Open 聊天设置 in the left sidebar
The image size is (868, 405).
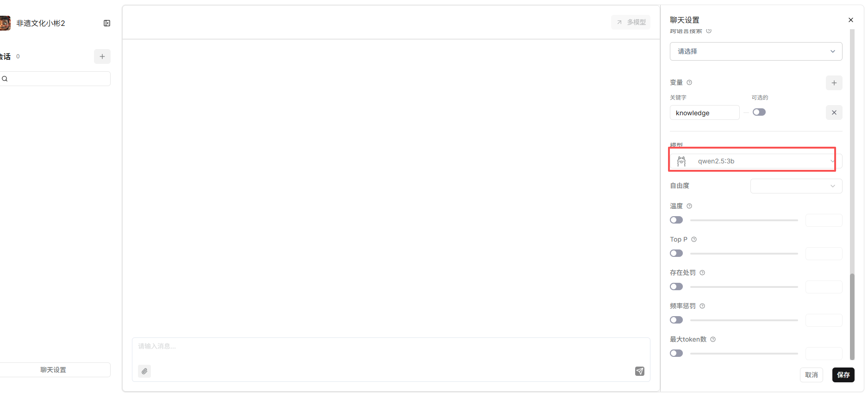click(53, 370)
